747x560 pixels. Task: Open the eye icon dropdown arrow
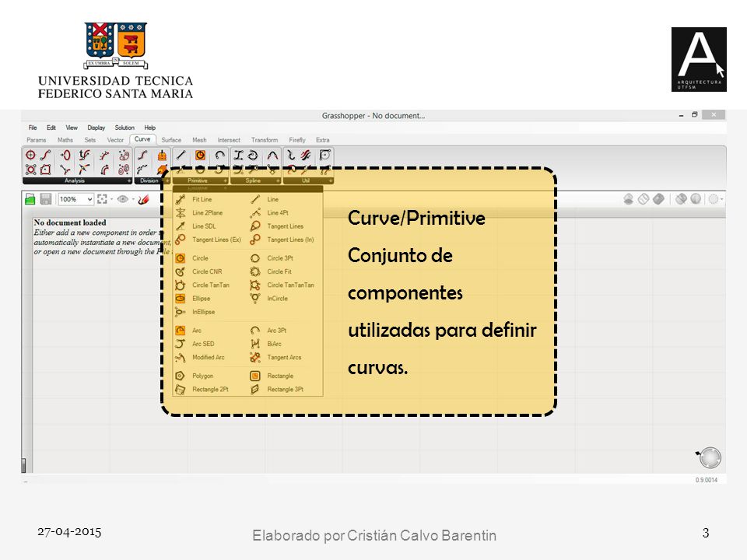click(x=133, y=200)
